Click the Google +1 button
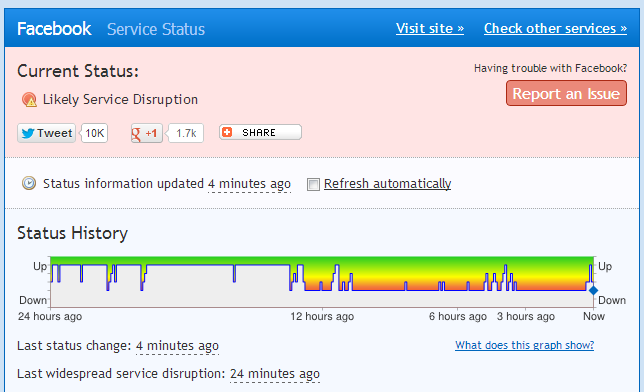 coord(147,133)
